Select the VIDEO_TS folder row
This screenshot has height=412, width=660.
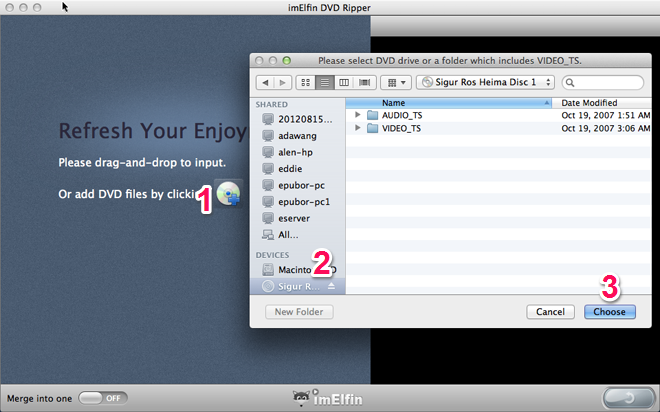tap(498, 128)
